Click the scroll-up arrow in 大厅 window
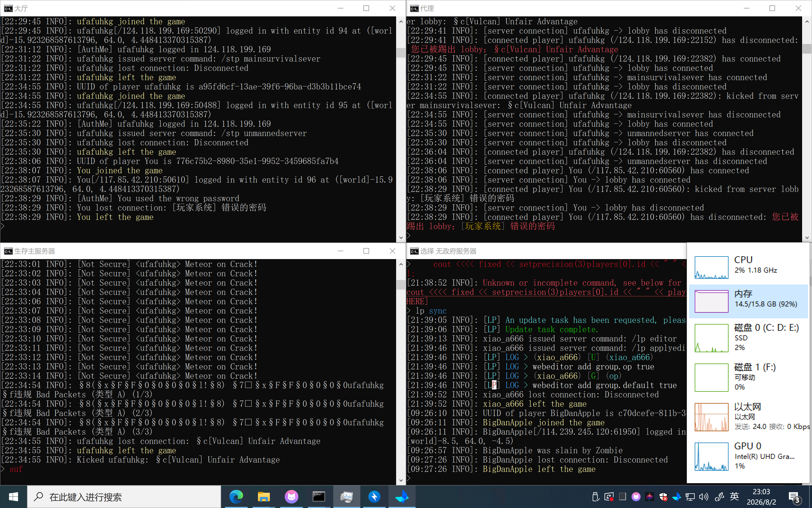 401,21
